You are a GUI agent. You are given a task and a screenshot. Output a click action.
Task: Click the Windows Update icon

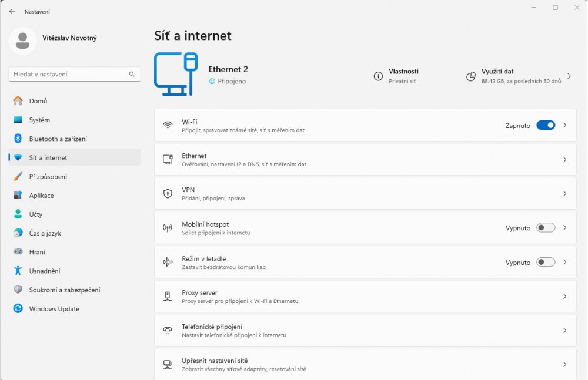pos(18,309)
